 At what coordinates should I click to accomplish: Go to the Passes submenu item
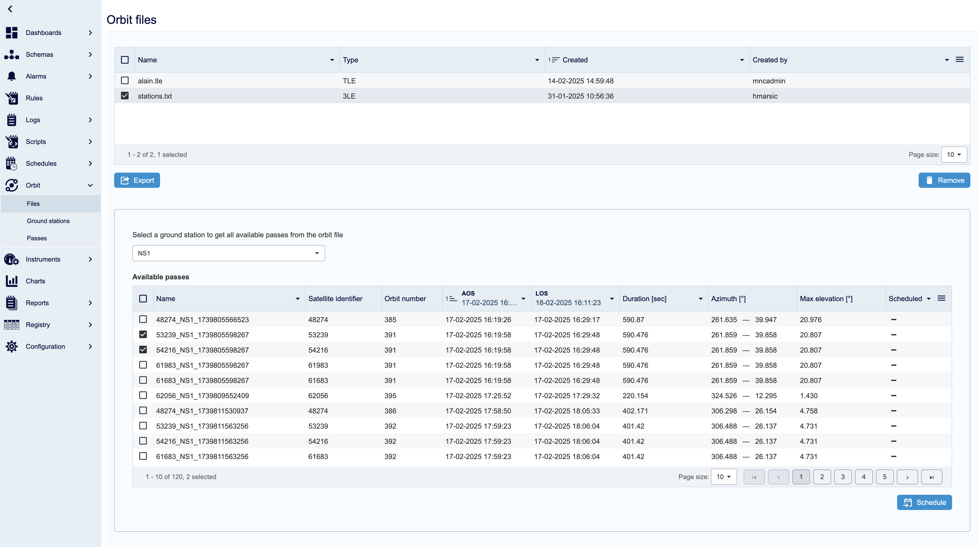[37, 238]
